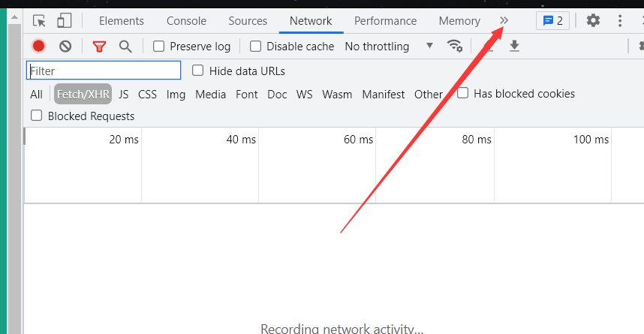Open the three-dot DevTools menu
Image resolution: width=644 pixels, height=334 pixels.
pos(620,20)
